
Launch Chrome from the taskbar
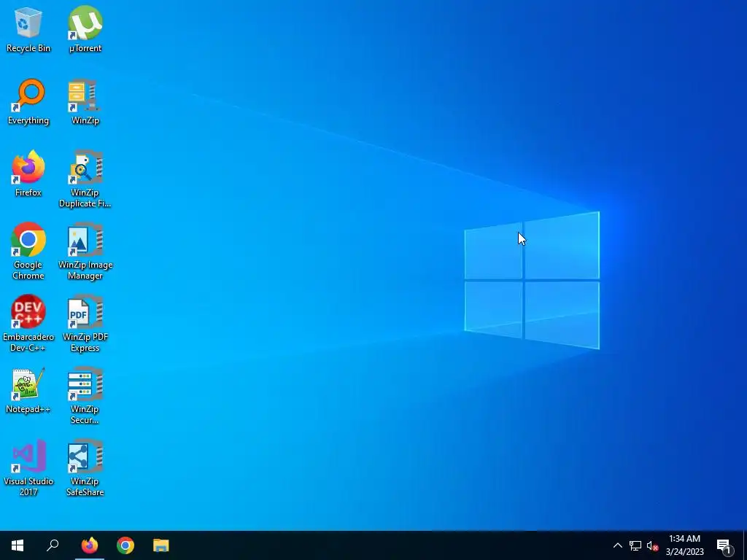[125, 545]
